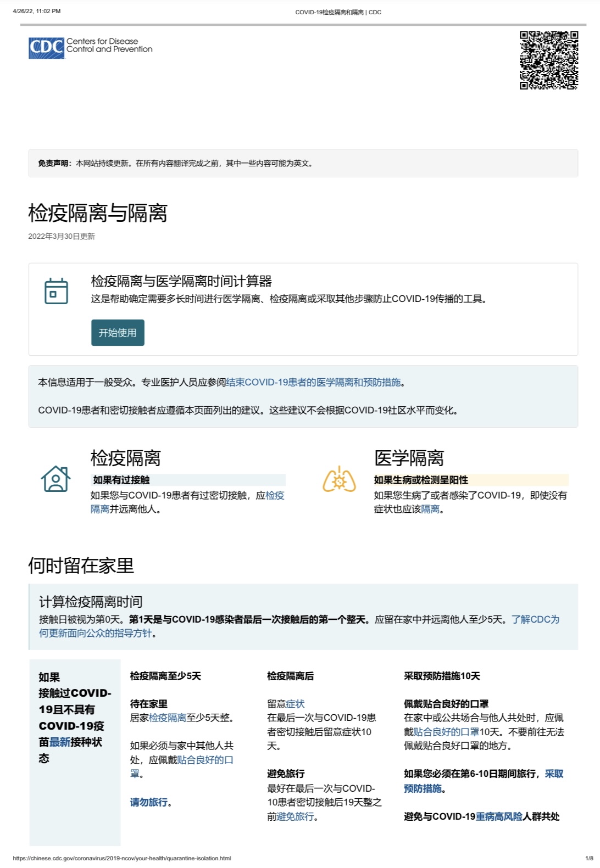Click 贴合良好的口罩 link under 佩戴贴合良好的口罩
This screenshot has height=868, width=600.
tap(446, 732)
